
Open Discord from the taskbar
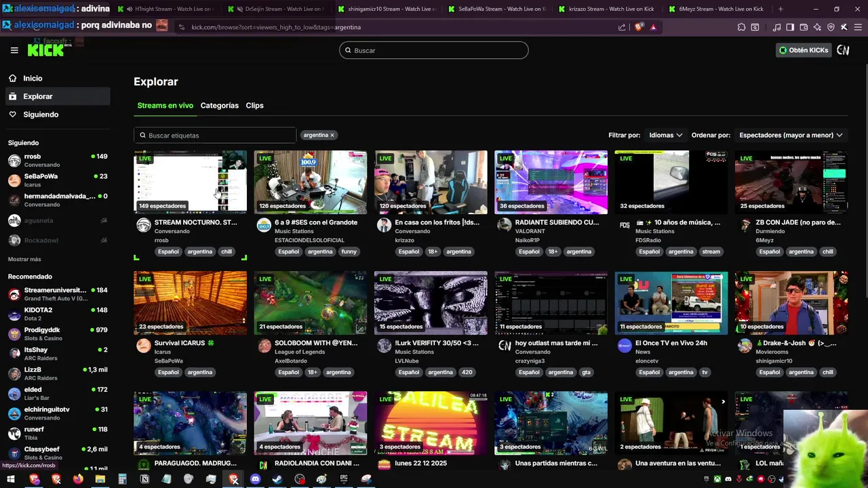(255, 479)
